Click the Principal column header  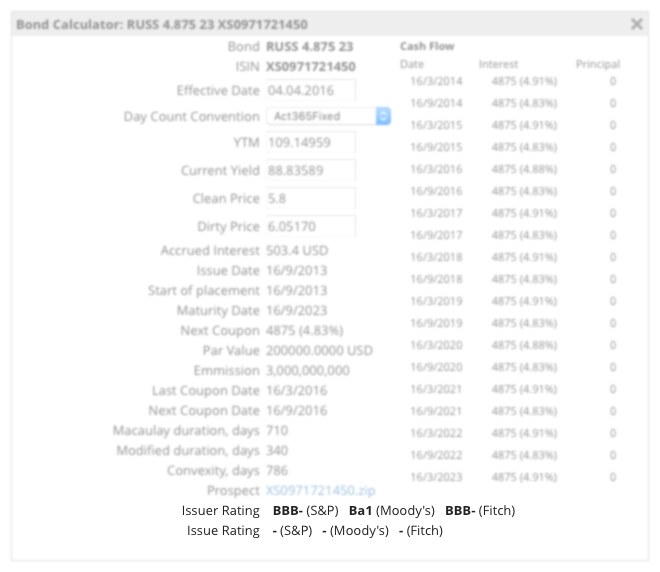pyautogui.click(x=598, y=64)
